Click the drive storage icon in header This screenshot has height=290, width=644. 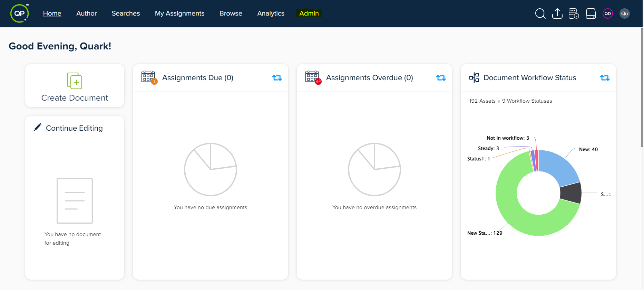(x=591, y=13)
